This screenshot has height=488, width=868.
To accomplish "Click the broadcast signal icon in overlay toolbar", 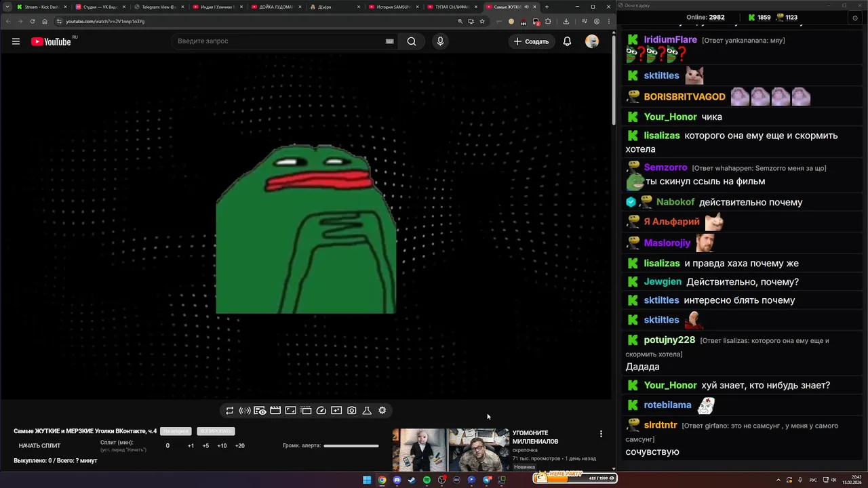I will tap(245, 411).
